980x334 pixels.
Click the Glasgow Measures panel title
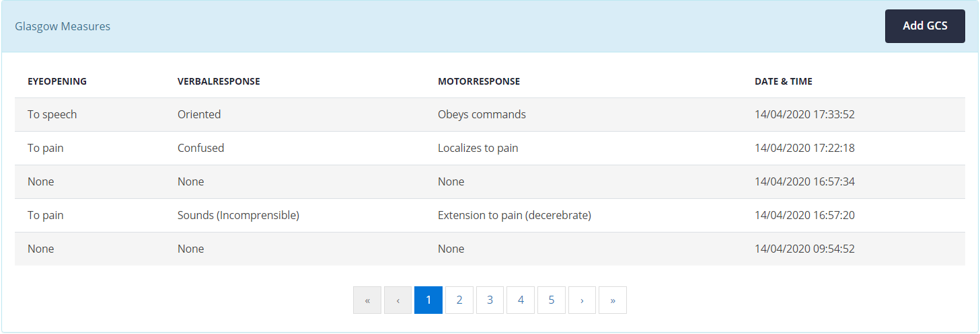click(x=63, y=26)
